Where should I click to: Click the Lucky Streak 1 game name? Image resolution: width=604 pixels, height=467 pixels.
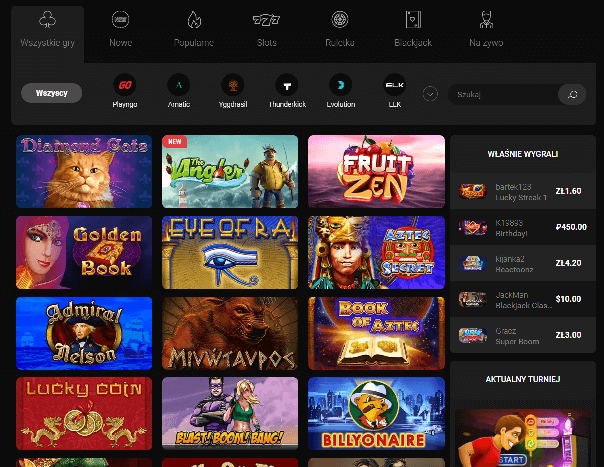pos(521,198)
